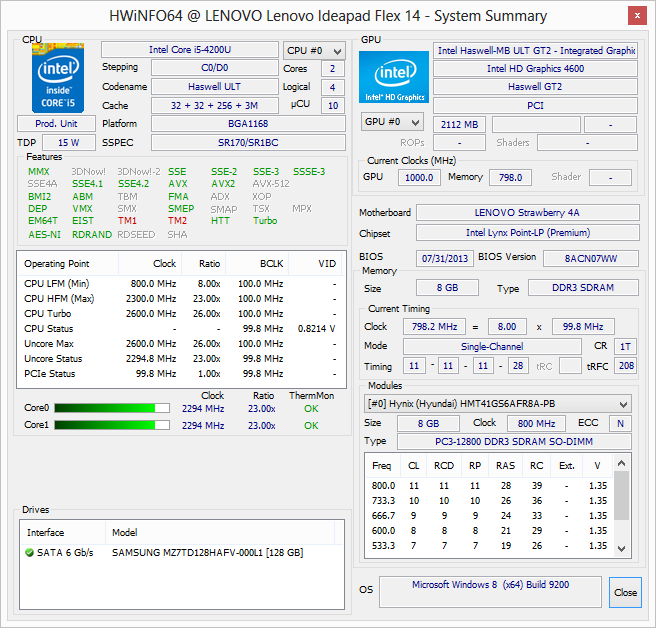The width and height of the screenshot is (656, 628).
Task: Click the Prod. Unit button
Action: coord(56,124)
